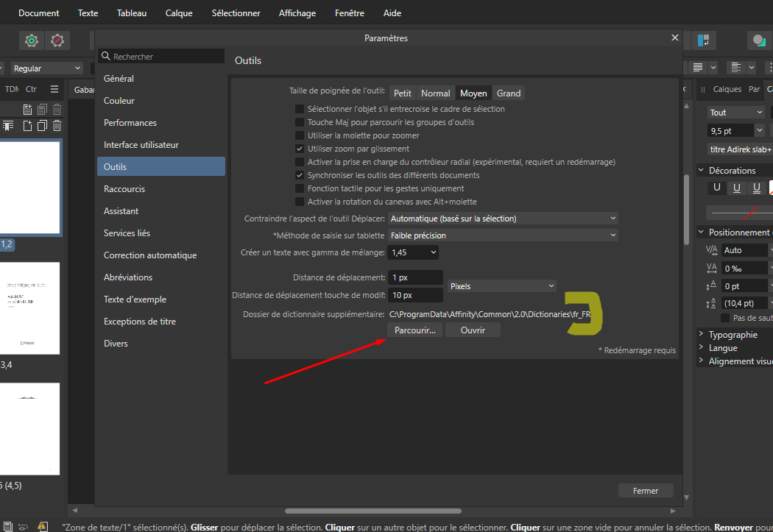Check Activer la rotation du canevas
The height and width of the screenshot is (532, 773).
299,202
